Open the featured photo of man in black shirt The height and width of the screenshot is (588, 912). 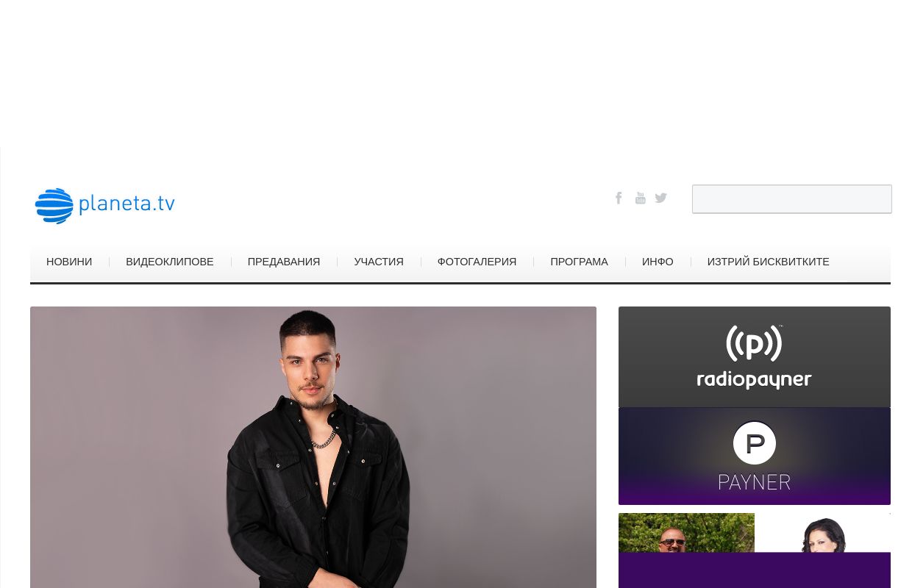(313, 447)
